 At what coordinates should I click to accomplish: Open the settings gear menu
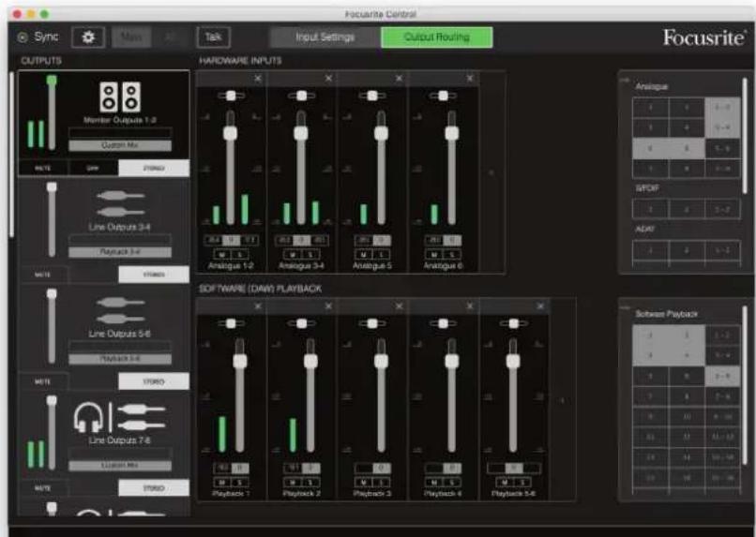[x=88, y=37]
